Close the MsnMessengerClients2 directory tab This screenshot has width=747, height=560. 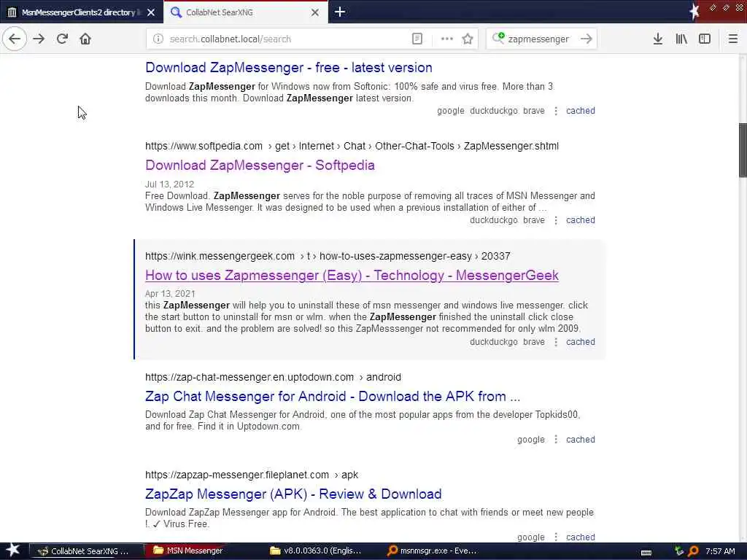point(151,12)
